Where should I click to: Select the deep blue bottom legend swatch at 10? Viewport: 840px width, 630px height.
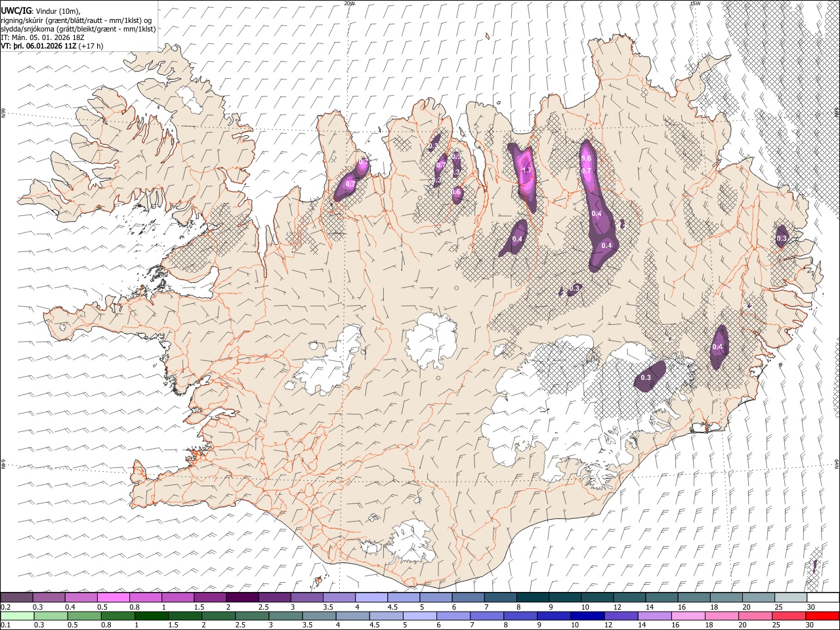tap(587, 616)
